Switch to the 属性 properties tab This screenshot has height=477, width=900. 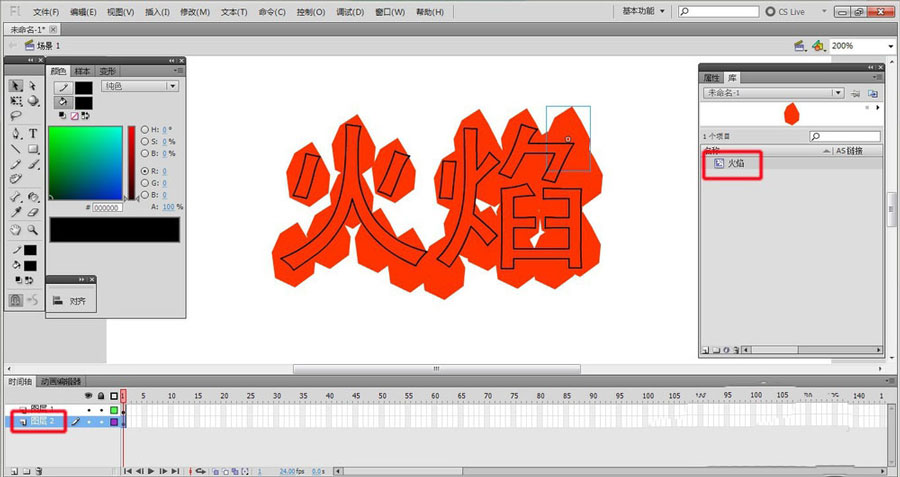(x=711, y=77)
